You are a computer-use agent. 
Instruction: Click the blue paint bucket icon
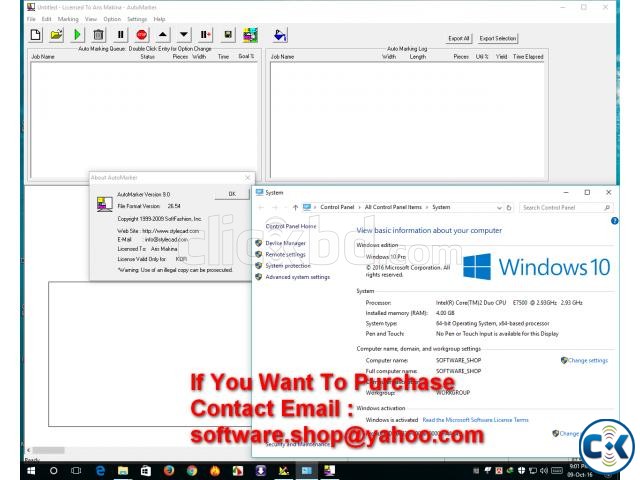280,35
